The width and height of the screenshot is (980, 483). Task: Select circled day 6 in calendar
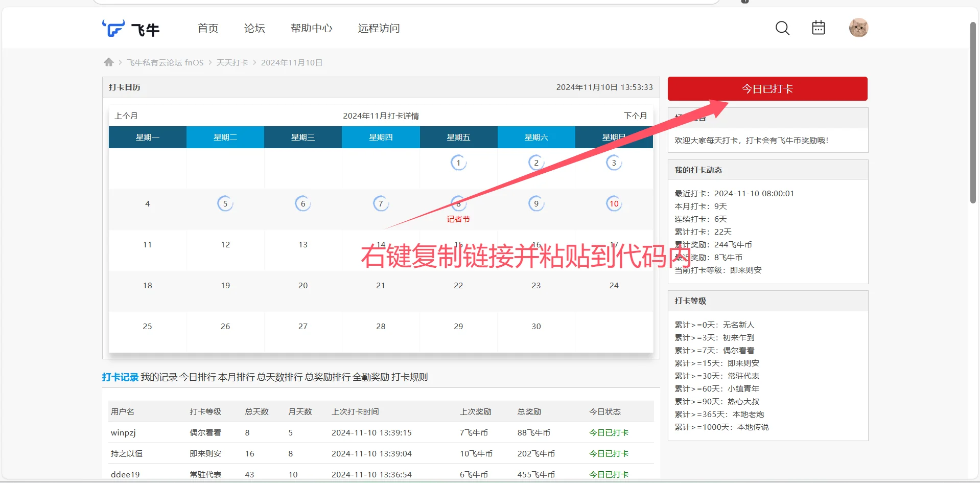pos(303,204)
